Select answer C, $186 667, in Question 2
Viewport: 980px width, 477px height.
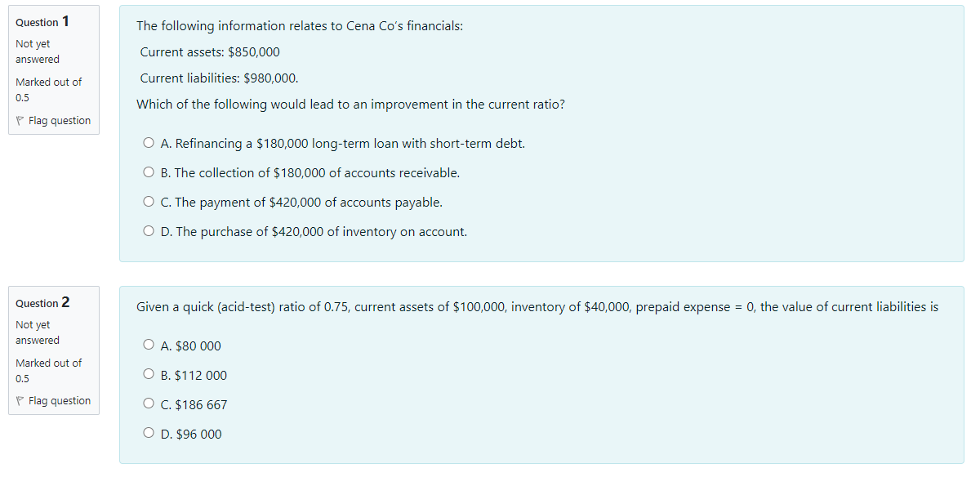coord(149,403)
